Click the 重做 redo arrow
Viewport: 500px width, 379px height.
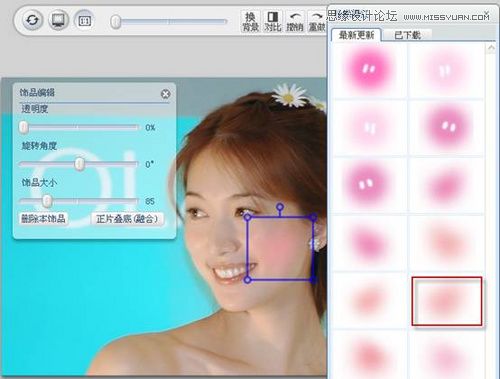pyautogui.click(x=317, y=22)
